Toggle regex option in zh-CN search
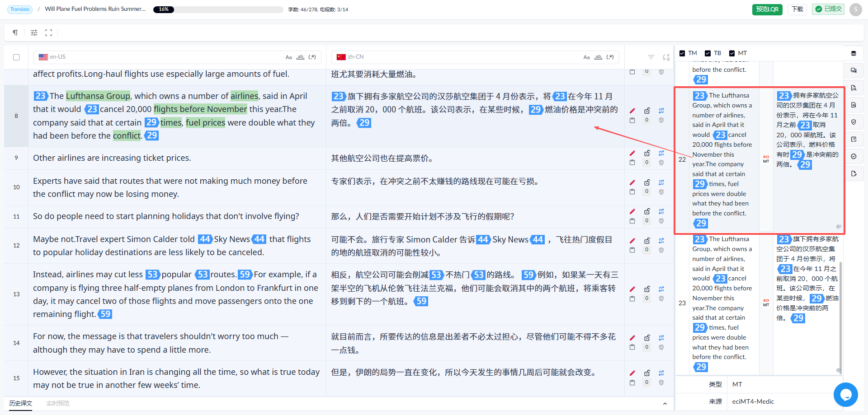Image resolution: width=868 pixels, height=415 pixels. (610, 57)
